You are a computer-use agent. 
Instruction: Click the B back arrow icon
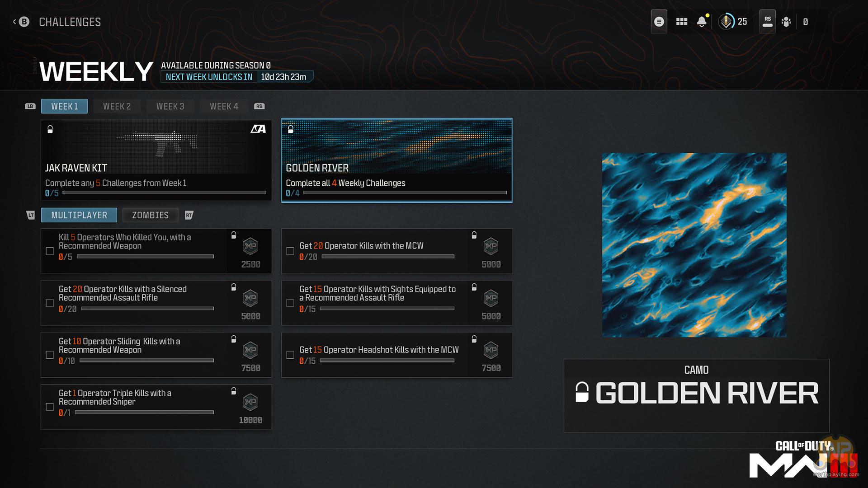coord(24,22)
